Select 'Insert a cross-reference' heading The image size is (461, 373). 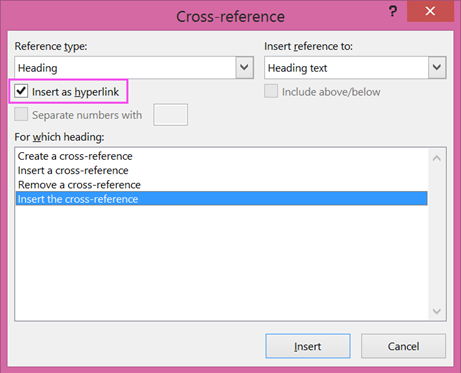tap(222, 170)
